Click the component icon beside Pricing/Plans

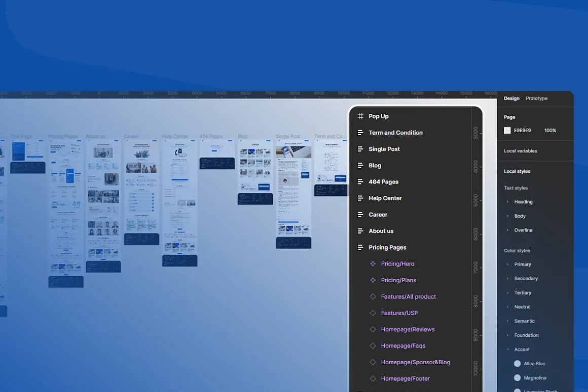point(373,280)
